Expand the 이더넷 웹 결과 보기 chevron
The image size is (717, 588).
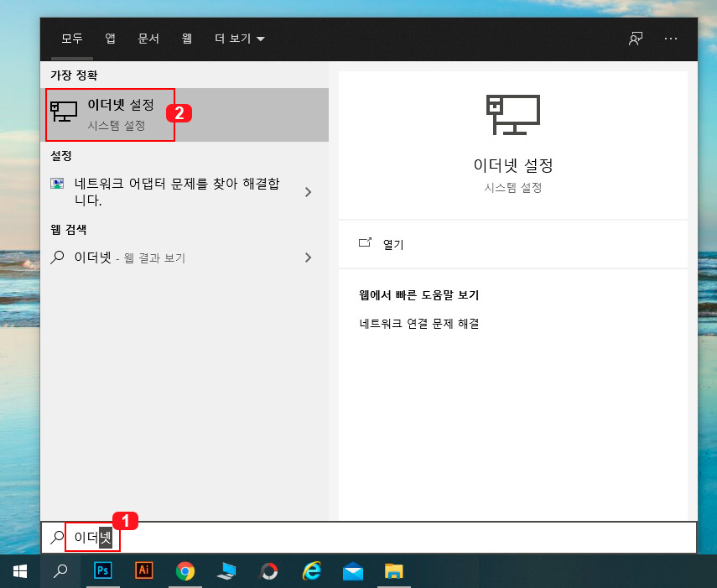coord(308,258)
